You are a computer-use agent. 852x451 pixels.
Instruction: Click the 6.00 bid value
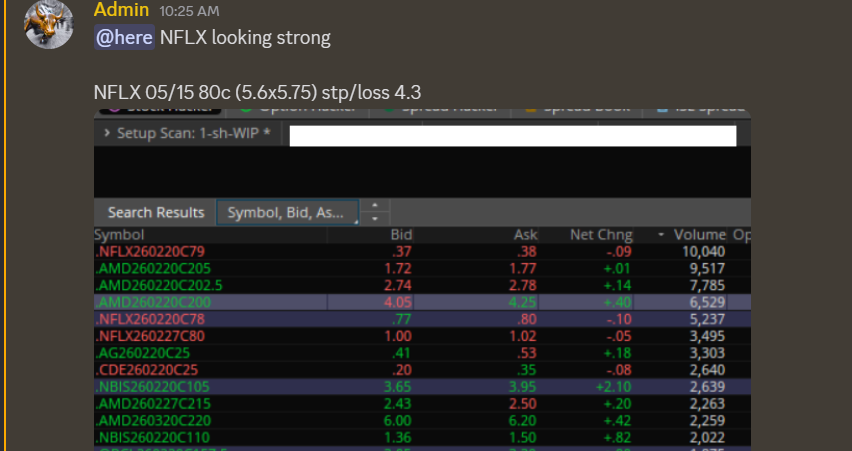[x=398, y=421]
